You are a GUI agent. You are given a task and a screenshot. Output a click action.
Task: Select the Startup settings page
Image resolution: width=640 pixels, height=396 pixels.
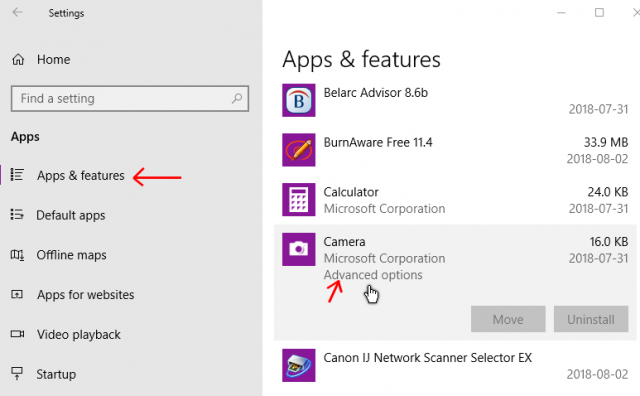coord(56,374)
